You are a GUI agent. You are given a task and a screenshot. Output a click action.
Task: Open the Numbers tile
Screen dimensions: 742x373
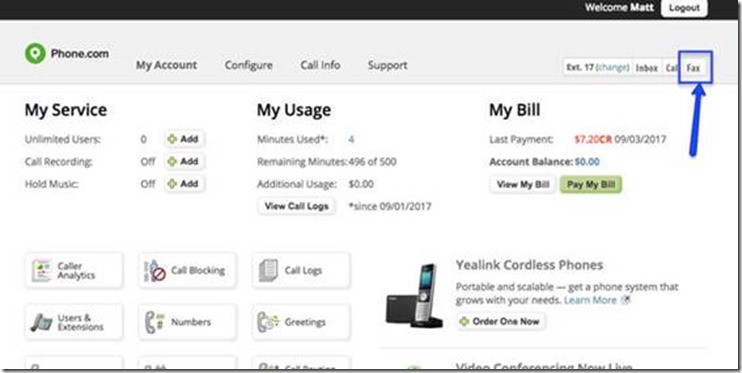tap(187, 322)
